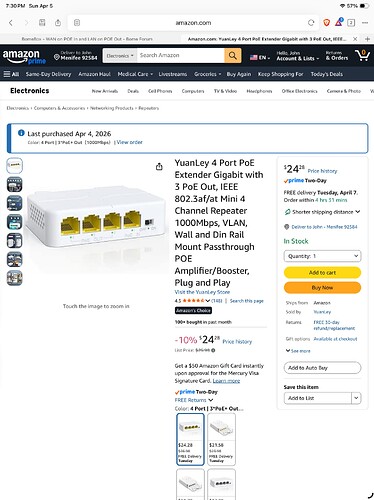This screenshot has height=500, width=374.
Task: Click the Amazon Prime logo
Action: (24, 56)
